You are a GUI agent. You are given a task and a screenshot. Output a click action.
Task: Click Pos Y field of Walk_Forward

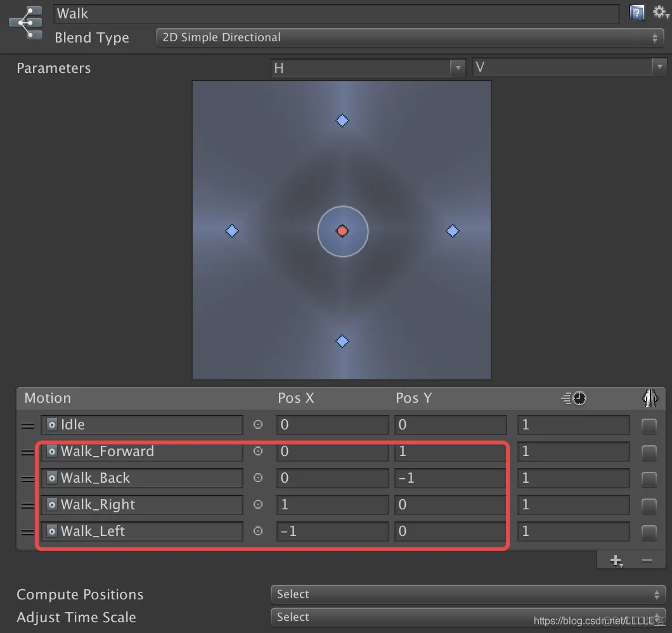(450, 451)
